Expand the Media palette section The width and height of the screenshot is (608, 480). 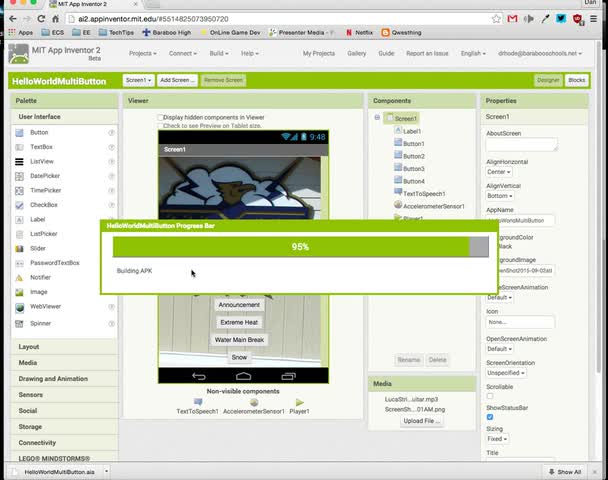pyautogui.click(x=64, y=363)
